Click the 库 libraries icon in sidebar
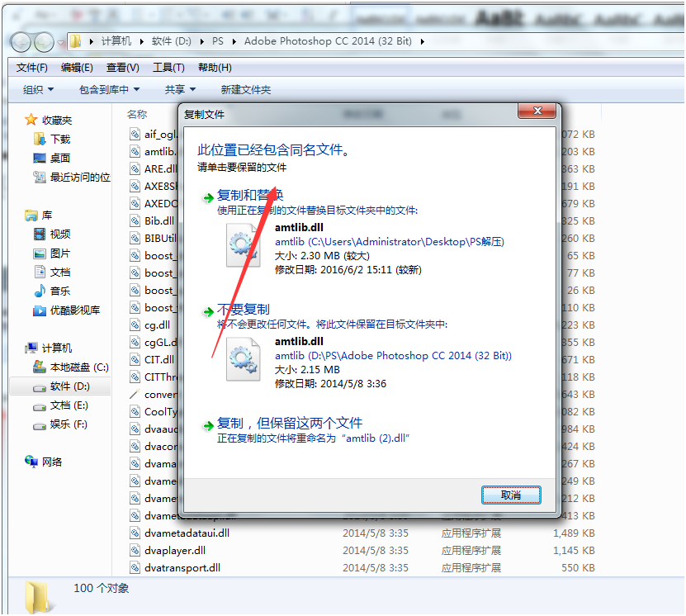686x616 pixels. tap(31, 216)
